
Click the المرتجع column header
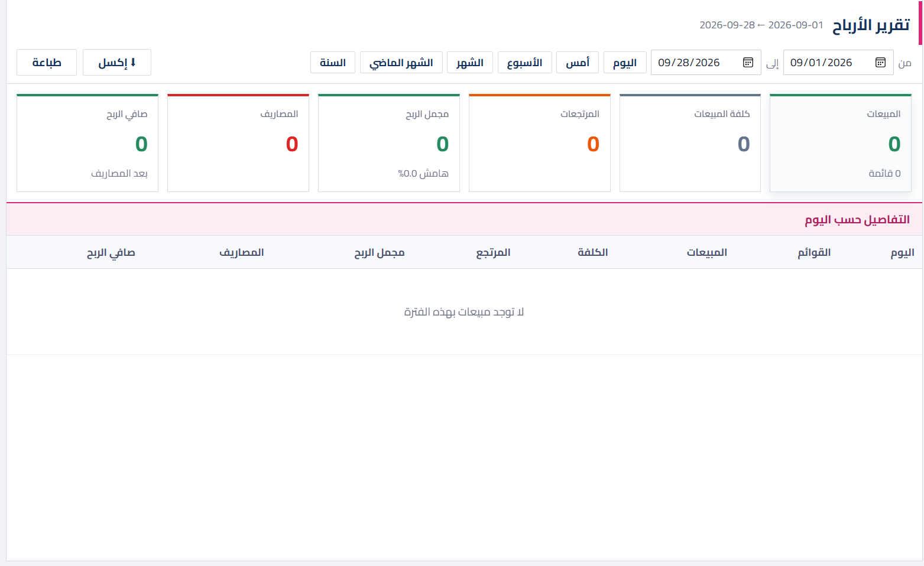pyautogui.click(x=493, y=252)
